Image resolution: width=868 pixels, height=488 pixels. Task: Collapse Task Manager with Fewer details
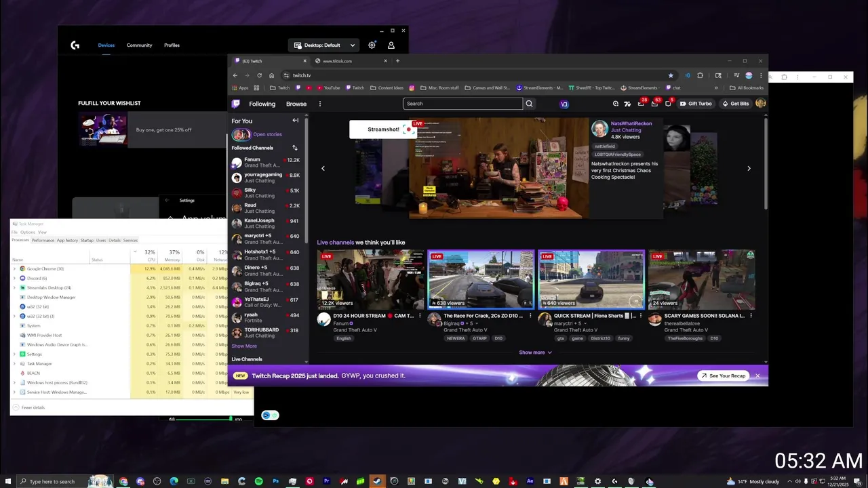[x=29, y=407]
